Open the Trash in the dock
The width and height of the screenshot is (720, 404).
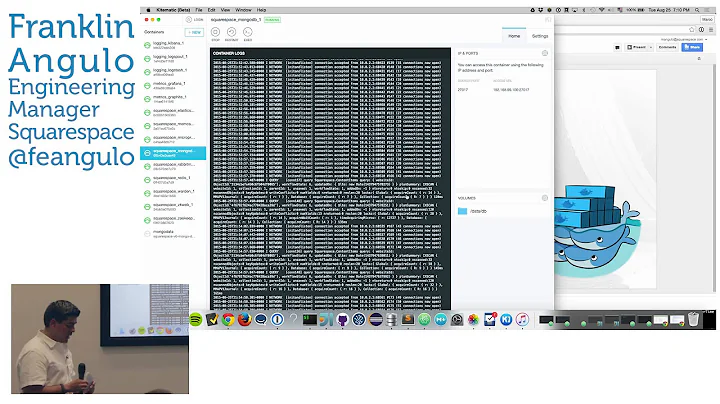[693, 319]
